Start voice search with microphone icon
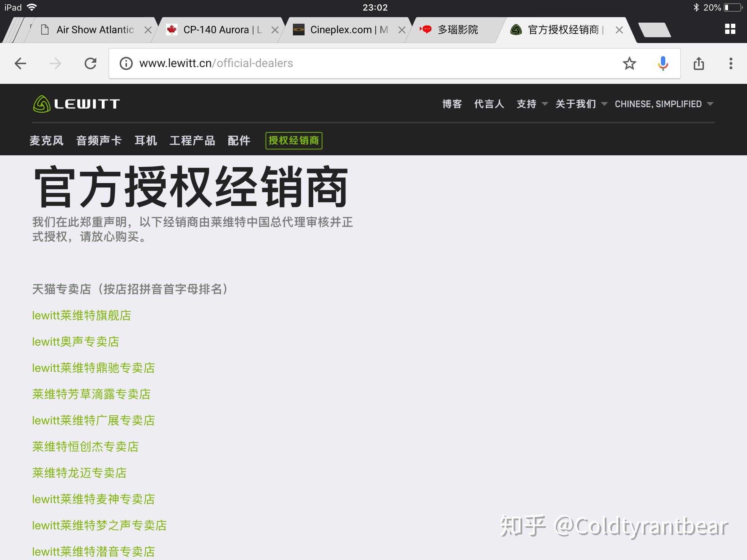This screenshot has height=560, width=747. click(663, 63)
